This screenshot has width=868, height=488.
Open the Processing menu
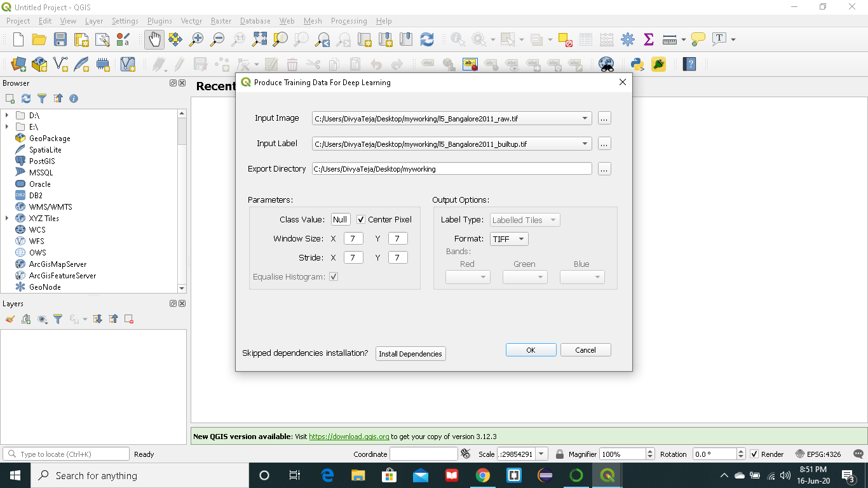[349, 21]
